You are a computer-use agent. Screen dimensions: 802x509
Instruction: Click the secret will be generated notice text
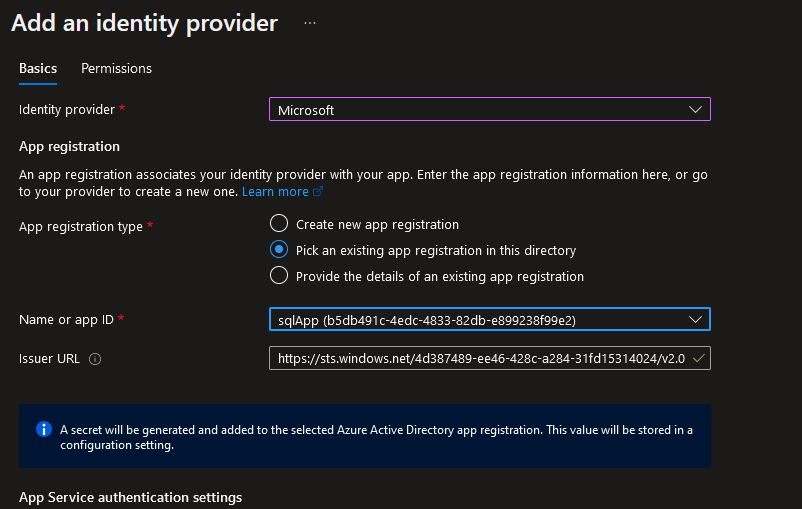pyautogui.click(x=376, y=437)
